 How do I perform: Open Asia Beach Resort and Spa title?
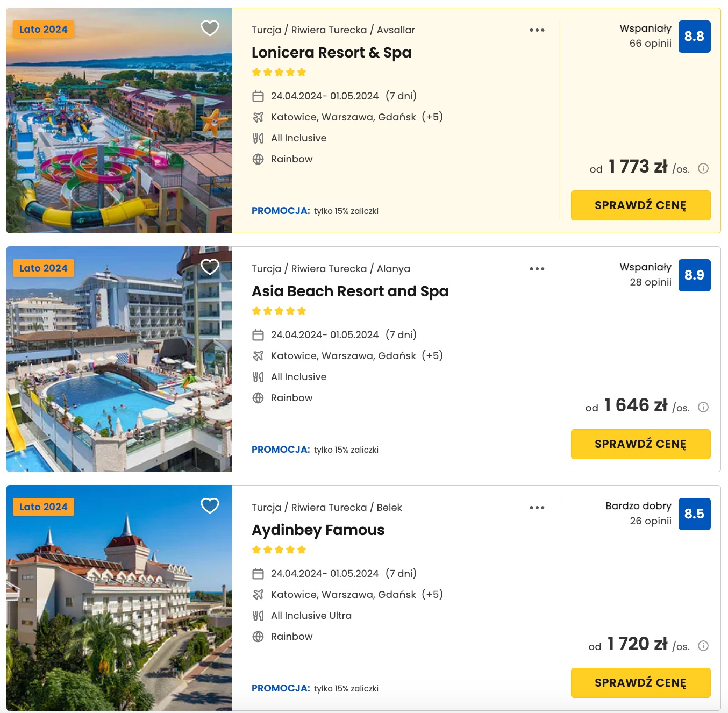click(350, 291)
